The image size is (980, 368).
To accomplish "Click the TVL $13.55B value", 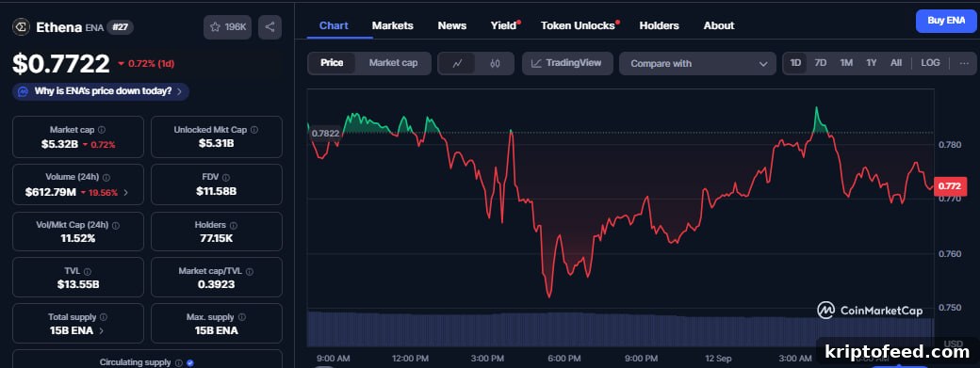I will 78,284.
